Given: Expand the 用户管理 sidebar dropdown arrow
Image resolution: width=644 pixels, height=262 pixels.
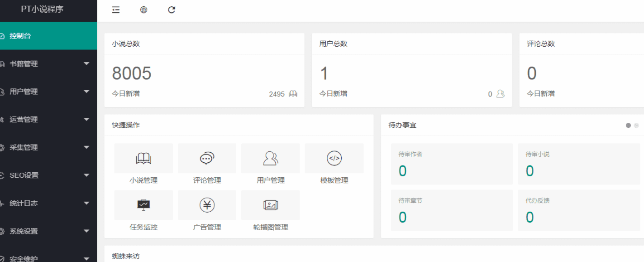Looking at the screenshot, I should [x=86, y=92].
